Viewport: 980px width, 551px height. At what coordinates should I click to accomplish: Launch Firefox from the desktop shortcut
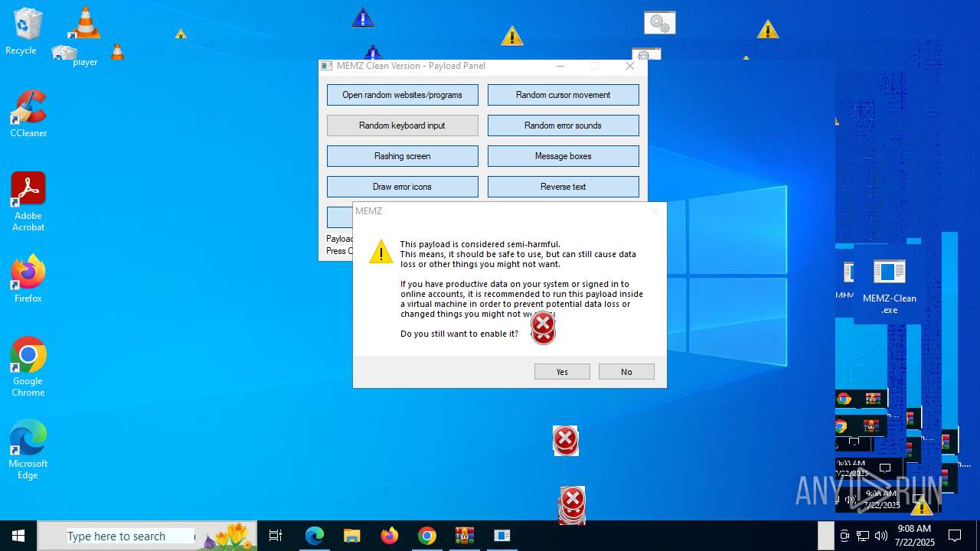28,279
